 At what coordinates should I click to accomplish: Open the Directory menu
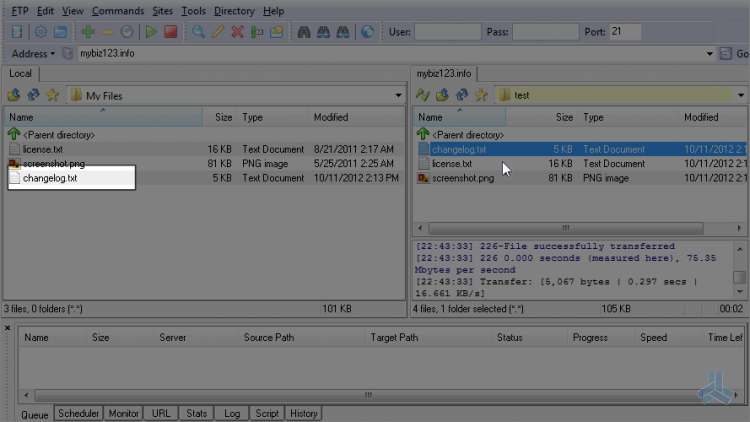coord(234,11)
